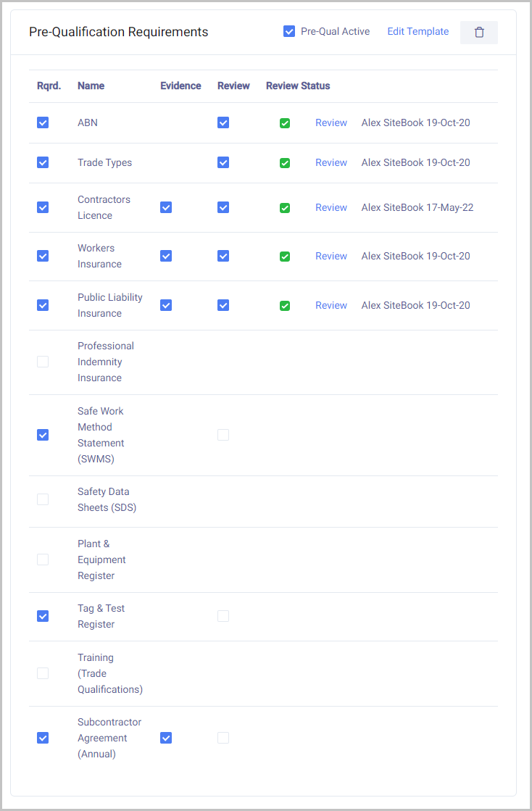Check Required box for Safety Data Sheets
Image resolution: width=532 pixels, height=811 pixels.
pos(43,499)
